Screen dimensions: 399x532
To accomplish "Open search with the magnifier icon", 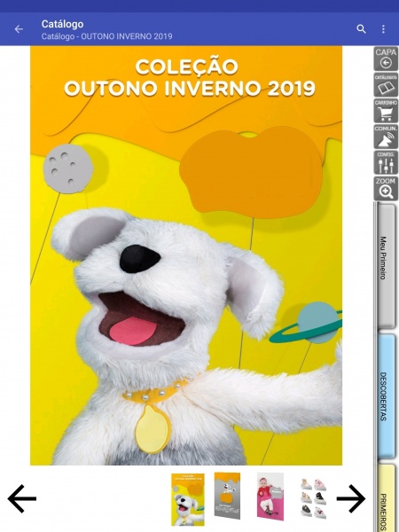I will coord(362,29).
